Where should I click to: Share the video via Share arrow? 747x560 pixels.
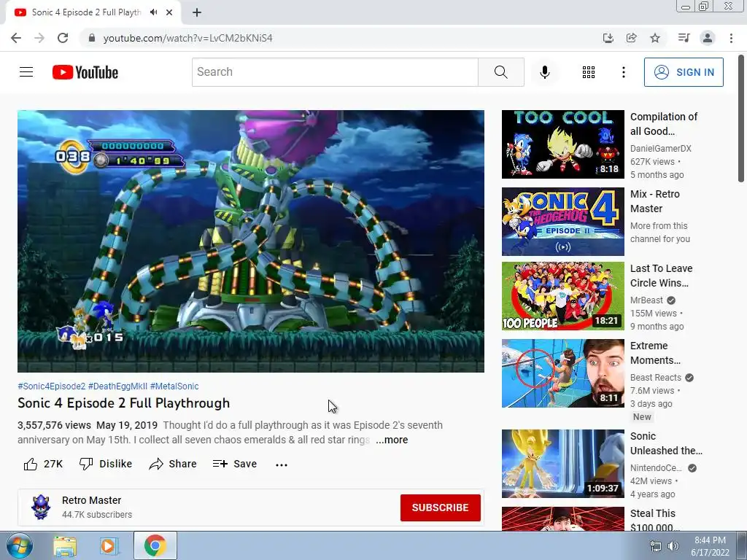(173, 464)
